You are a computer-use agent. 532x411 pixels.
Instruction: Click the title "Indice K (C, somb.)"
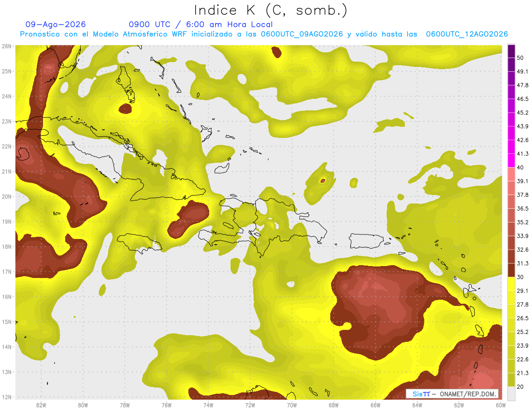pyautogui.click(x=271, y=11)
